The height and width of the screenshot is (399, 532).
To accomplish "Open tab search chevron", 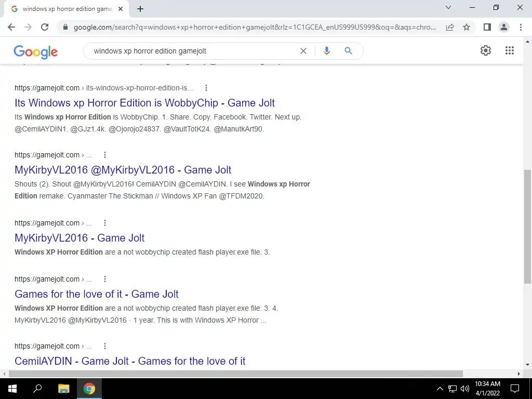I will (x=448, y=7).
